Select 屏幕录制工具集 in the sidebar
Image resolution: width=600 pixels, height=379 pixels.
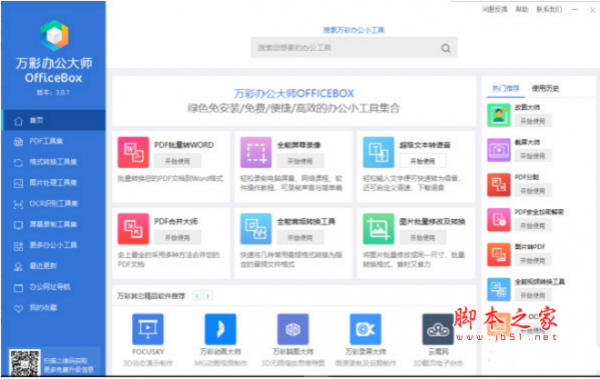click(x=54, y=224)
